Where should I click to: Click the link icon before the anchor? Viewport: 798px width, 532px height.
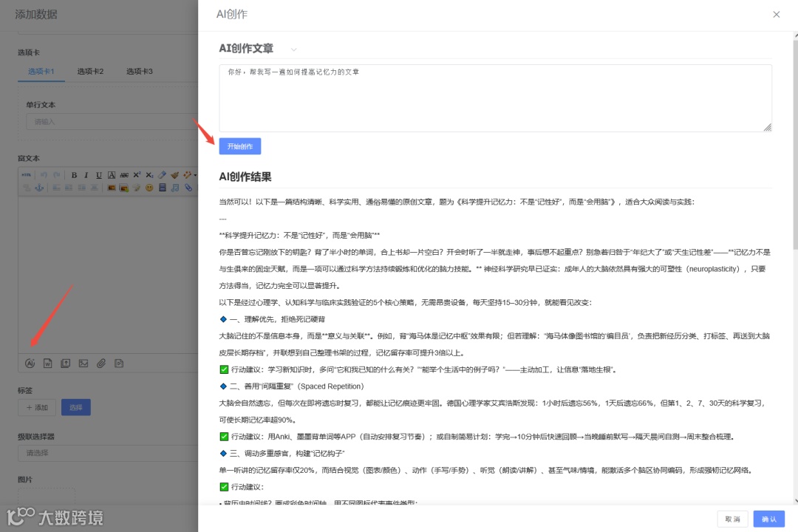[27, 188]
